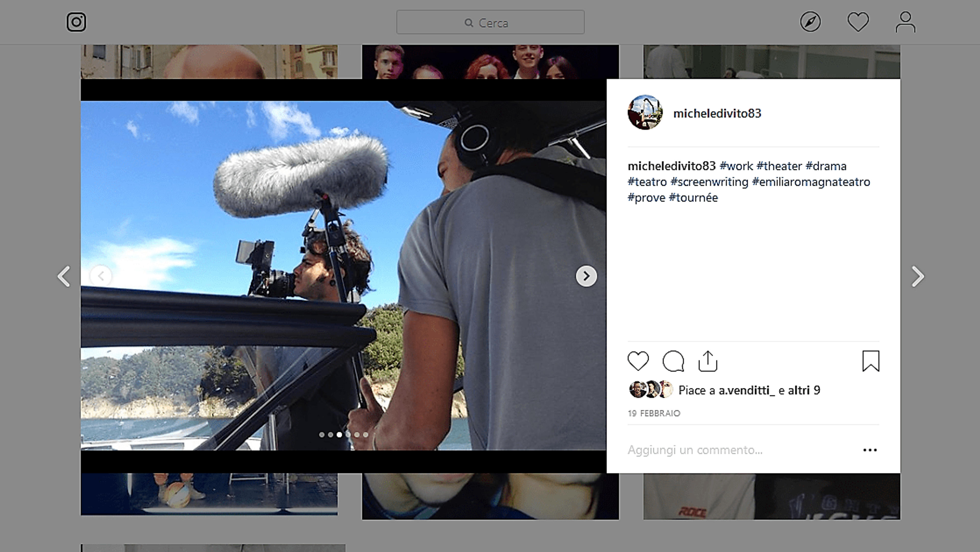View a.venditti_ profile from likes
Screen dimensions: 980x552
coord(746,391)
